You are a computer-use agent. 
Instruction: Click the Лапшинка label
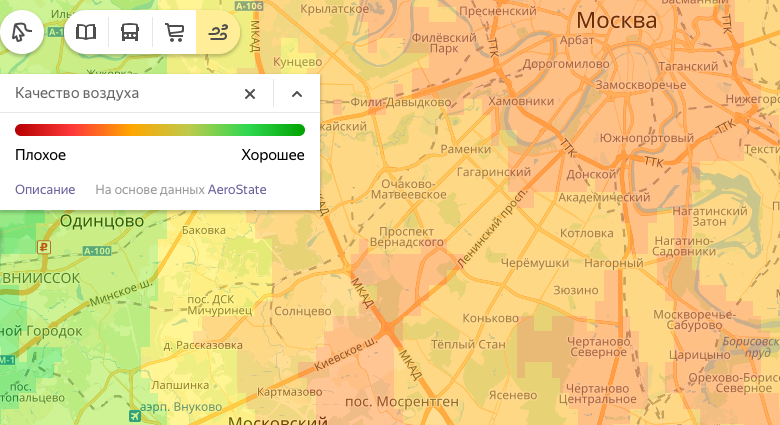click(x=180, y=385)
